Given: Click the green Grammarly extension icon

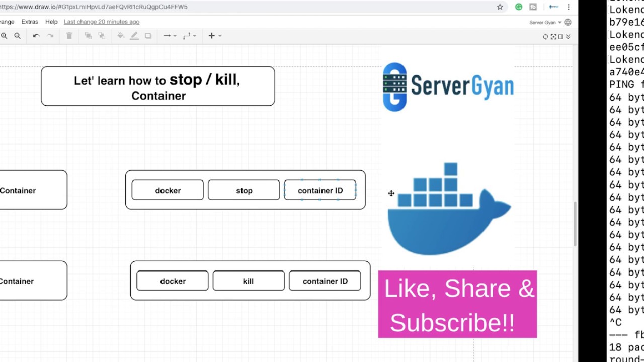Looking at the screenshot, I should (519, 7).
